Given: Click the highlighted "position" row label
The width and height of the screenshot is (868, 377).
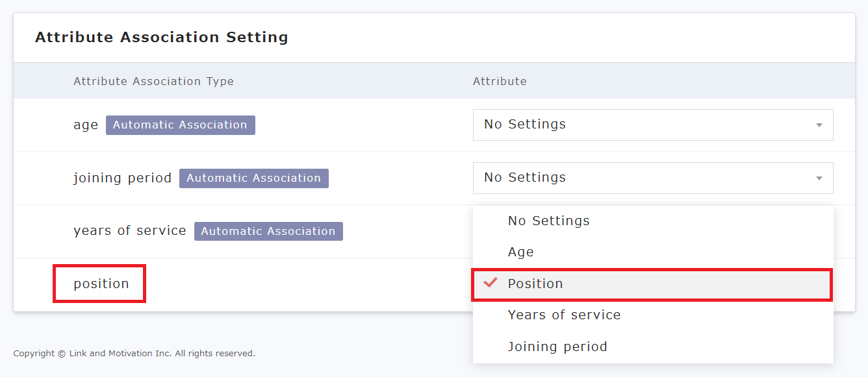Looking at the screenshot, I should tap(101, 284).
